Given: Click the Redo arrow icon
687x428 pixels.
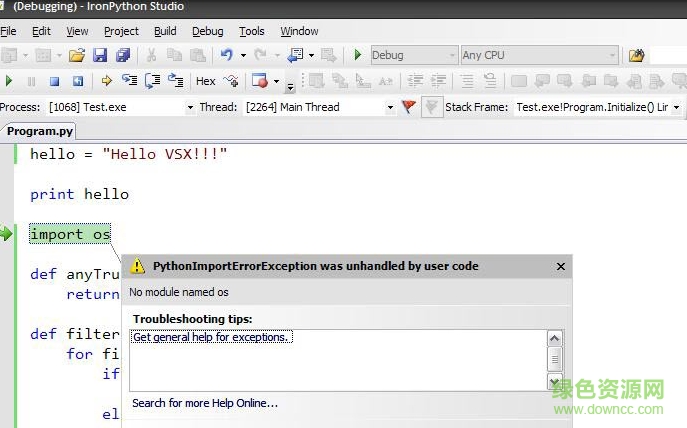Looking at the screenshot, I should [x=260, y=55].
